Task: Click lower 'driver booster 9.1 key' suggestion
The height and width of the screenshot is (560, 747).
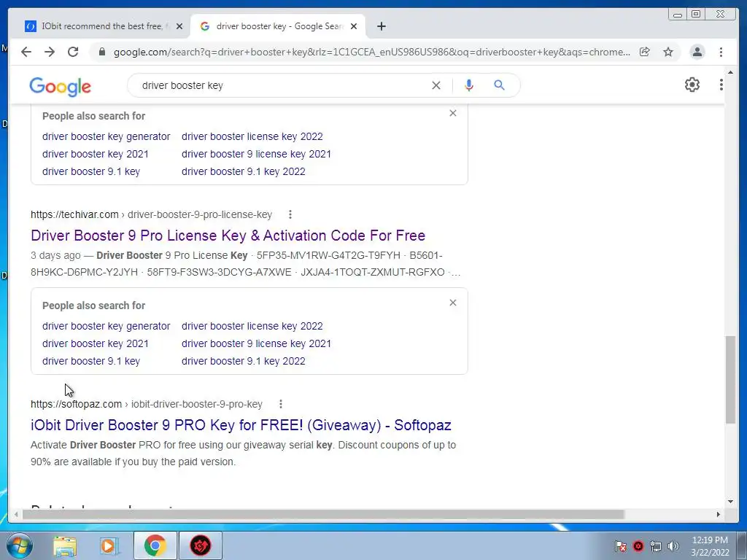Action: click(91, 362)
